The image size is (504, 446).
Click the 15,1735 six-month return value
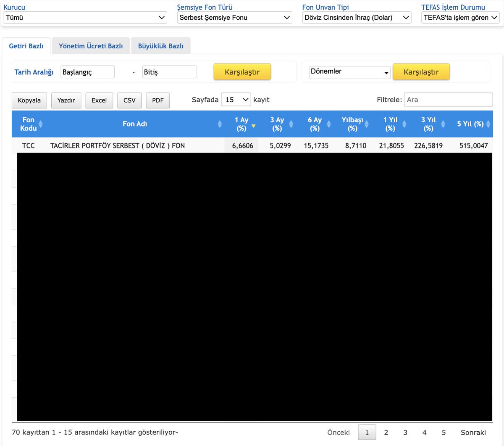point(316,146)
